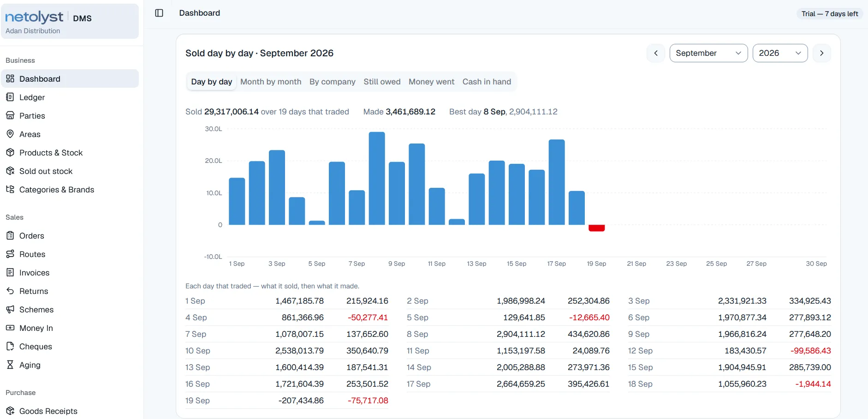
Task: Click the Invoices document icon
Action: pyautogui.click(x=10, y=272)
